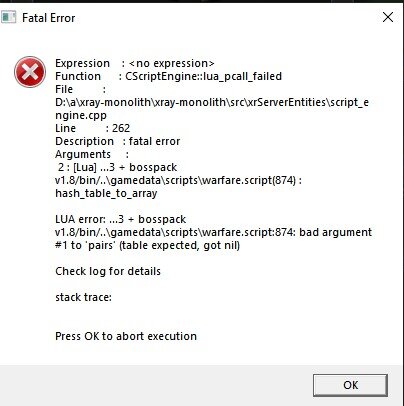Click the CScriptEngine::lua_pcall_failed function text
Image resolution: width=404 pixels, height=406 pixels.
point(203,76)
